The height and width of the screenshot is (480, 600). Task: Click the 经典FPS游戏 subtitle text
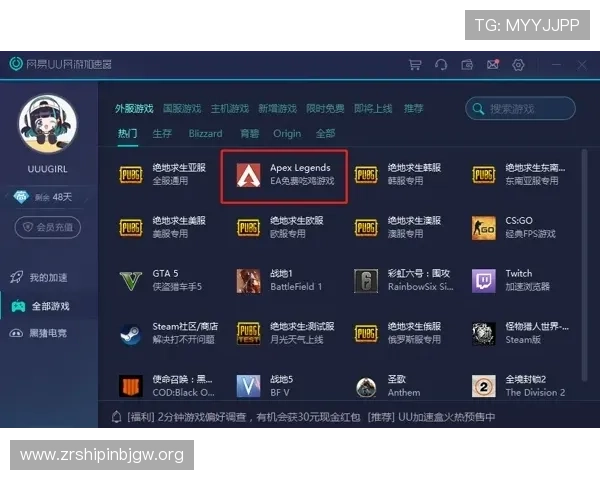pos(530,233)
